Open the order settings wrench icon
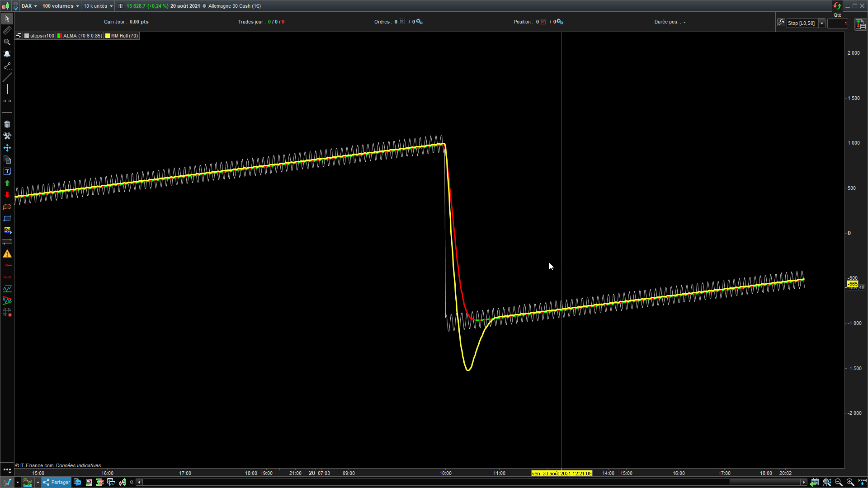This screenshot has width=868, height=488. tap(781, 22)
